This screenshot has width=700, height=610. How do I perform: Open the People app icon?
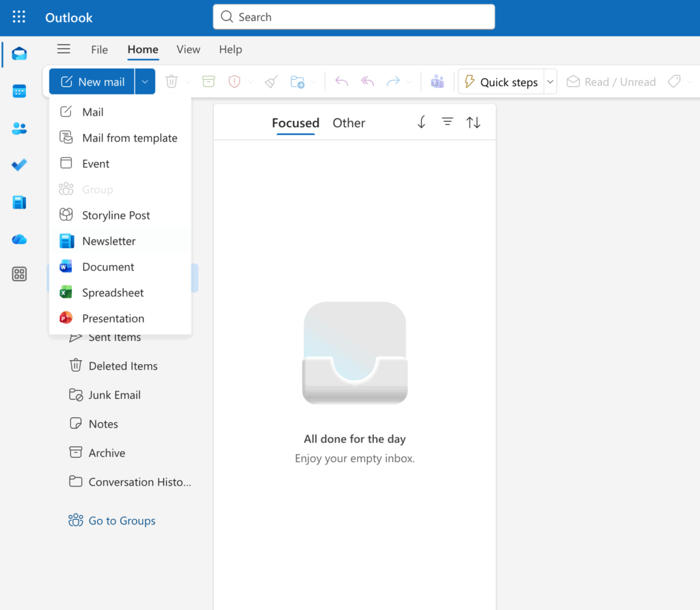[x=18, y=128]
